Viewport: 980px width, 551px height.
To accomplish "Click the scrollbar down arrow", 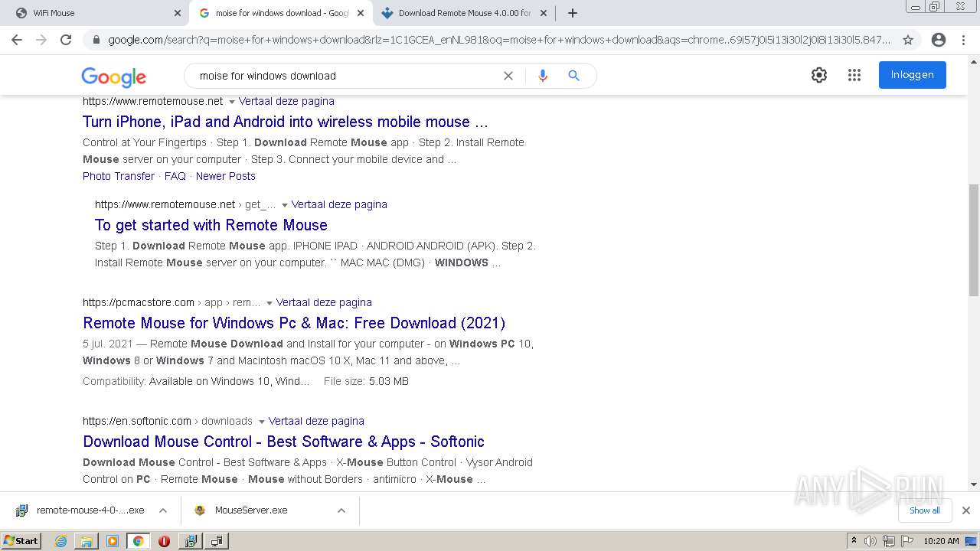I will pyautogui.click(x=973, y=484).
